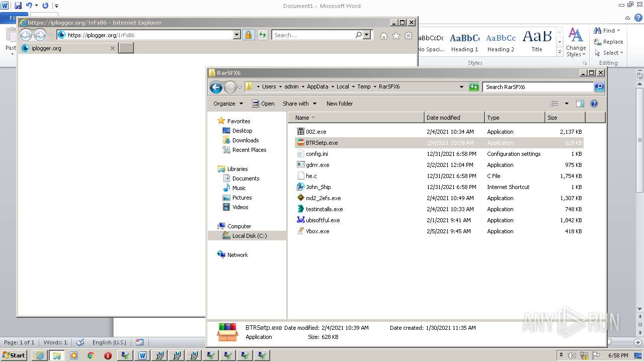Click Replace in Word Editing group
Viewport: 644px width, 362px height.
coord(608,42)
